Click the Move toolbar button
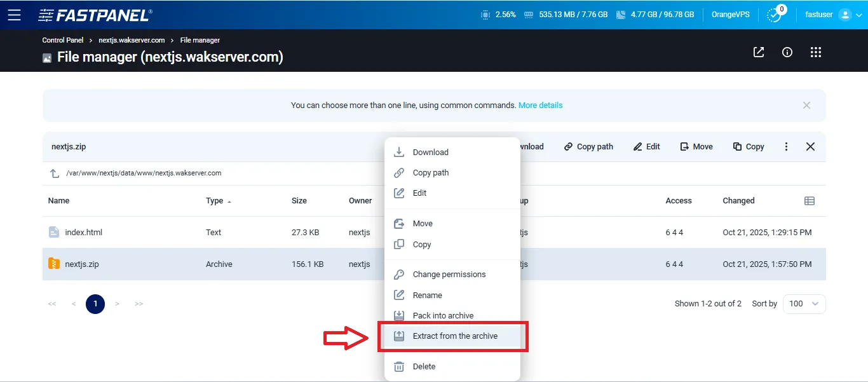 click(696, 147)
